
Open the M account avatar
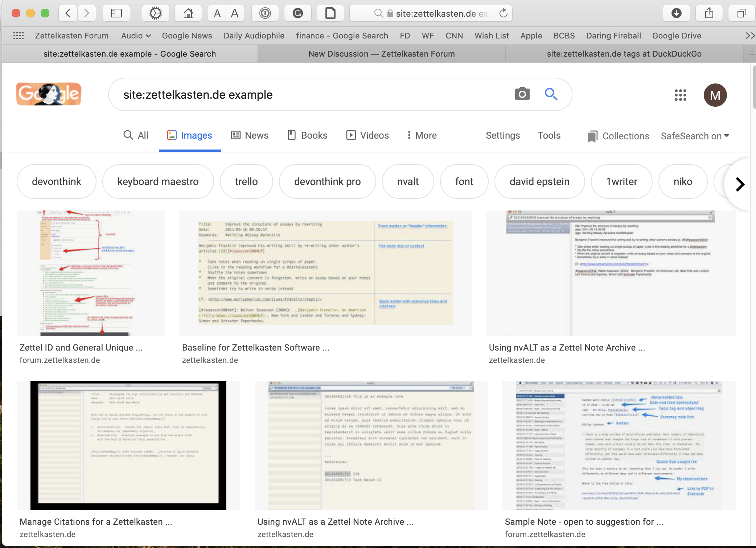click(715, 95)
